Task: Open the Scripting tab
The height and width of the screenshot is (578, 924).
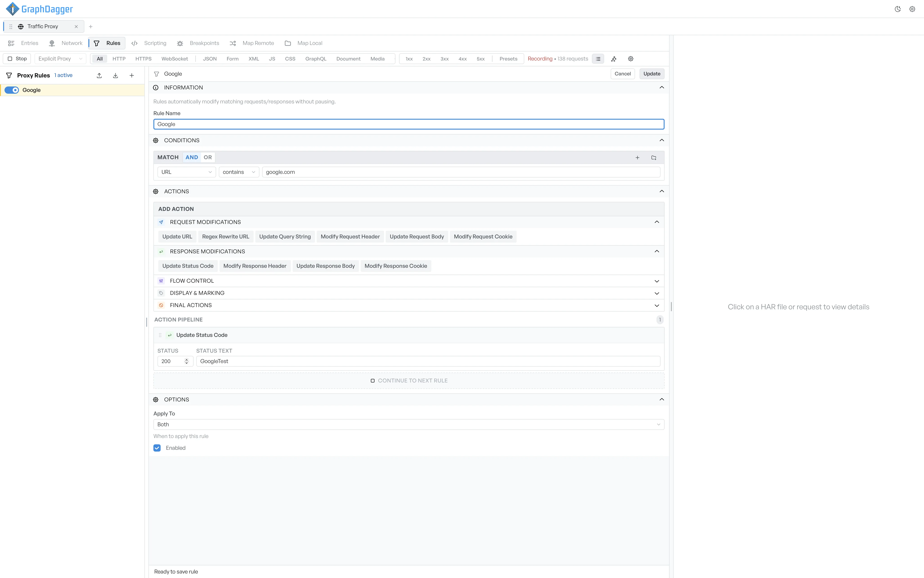Action: pos(149,43)
